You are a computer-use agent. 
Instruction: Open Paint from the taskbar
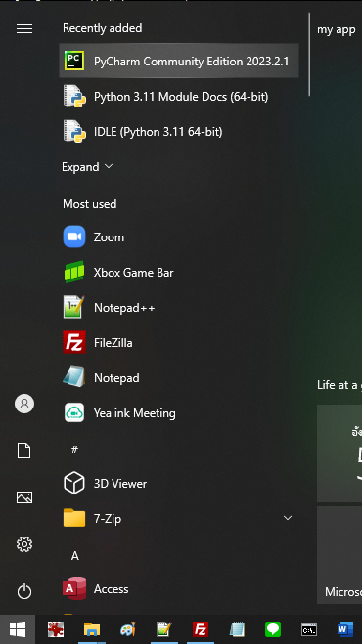click(128, 629)
